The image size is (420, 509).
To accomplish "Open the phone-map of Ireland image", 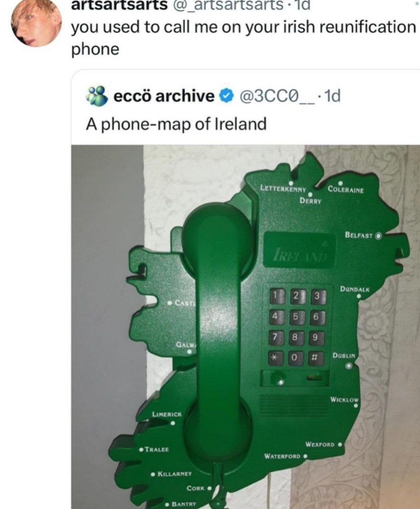I will tap(245, 327).
